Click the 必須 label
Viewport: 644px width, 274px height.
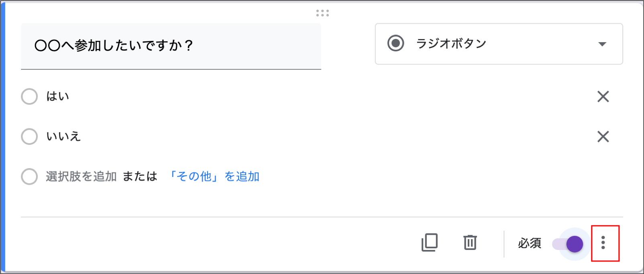[x=530, y=243]
